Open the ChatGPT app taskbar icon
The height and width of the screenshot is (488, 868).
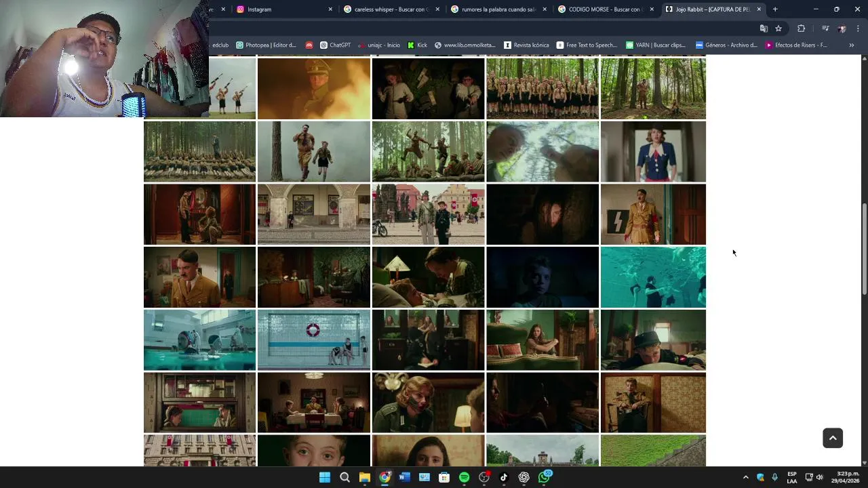coord(524,477)
